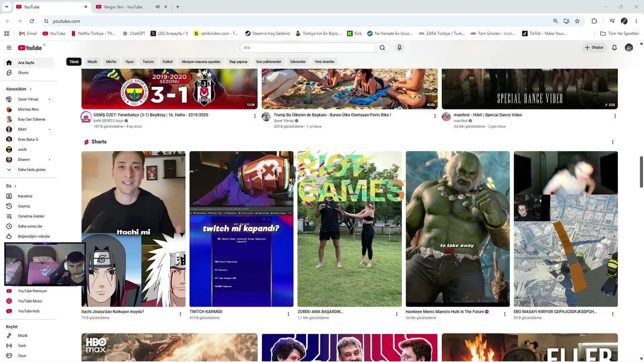
Task: Select the Müzik filter chip
Action: 92,62
